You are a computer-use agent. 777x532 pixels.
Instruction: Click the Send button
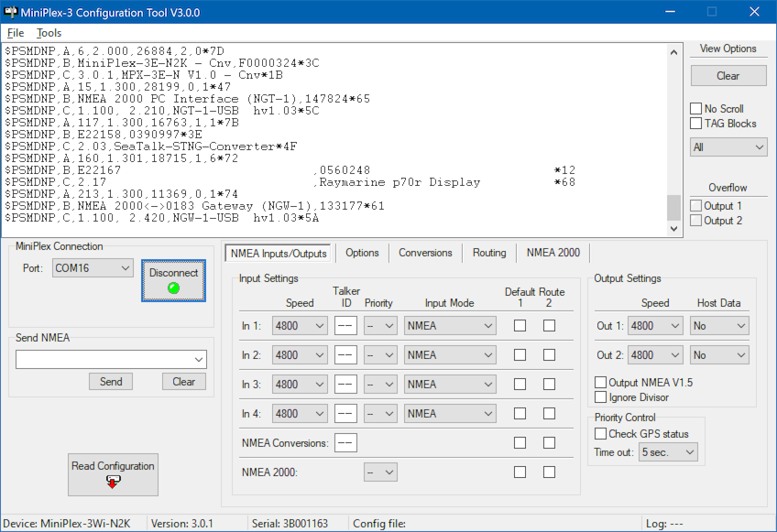111,382
